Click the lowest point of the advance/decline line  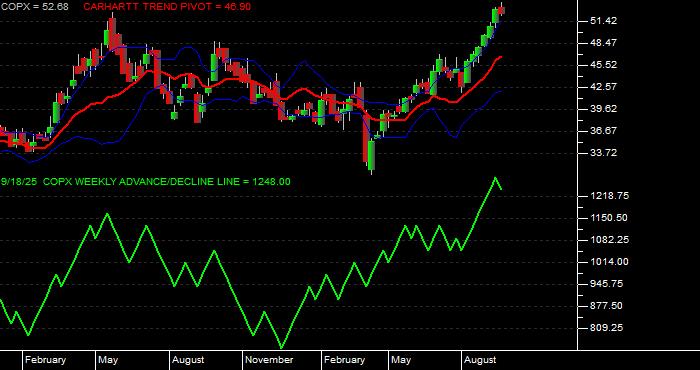pos(282,347)
